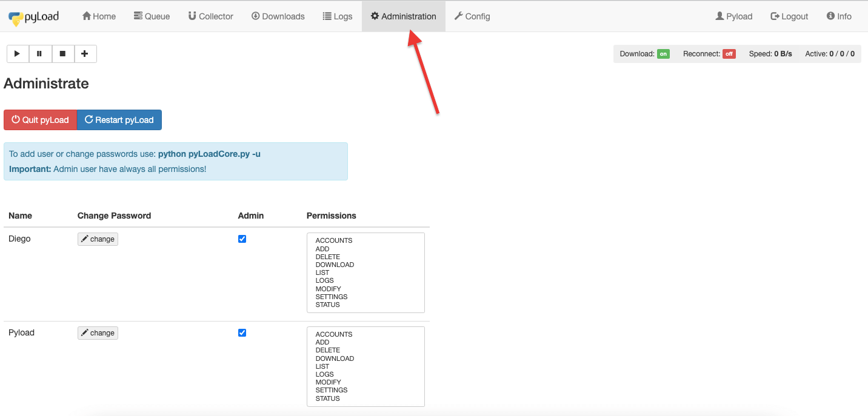Open the Info page
This screenshot has width=868, height=416.
pyautogui.click(x=839, y=16)
